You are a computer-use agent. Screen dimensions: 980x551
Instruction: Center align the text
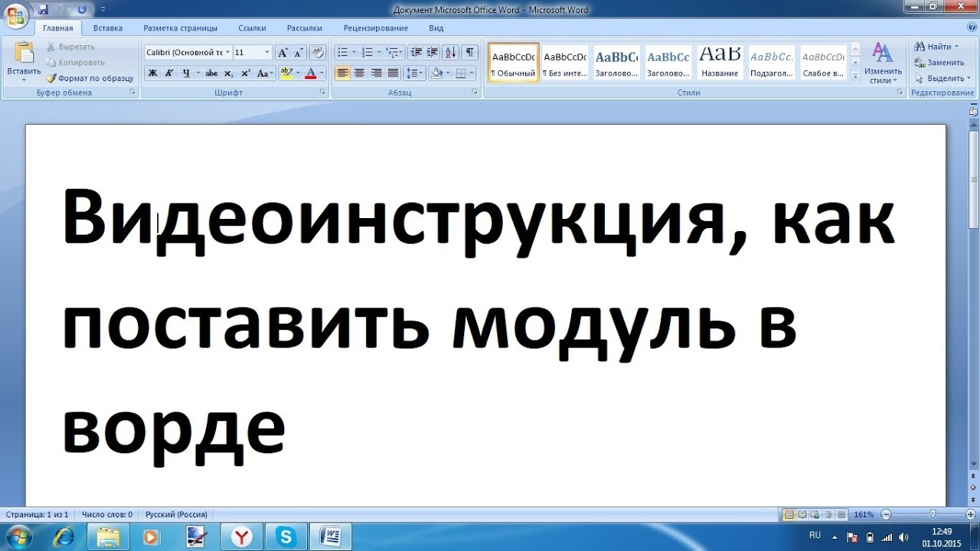pos(359,73)
